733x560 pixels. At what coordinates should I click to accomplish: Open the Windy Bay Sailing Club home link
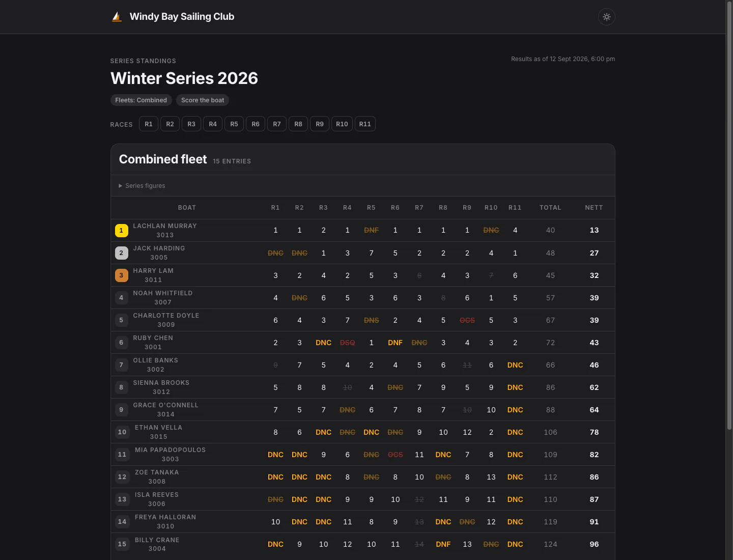point(173,17)
